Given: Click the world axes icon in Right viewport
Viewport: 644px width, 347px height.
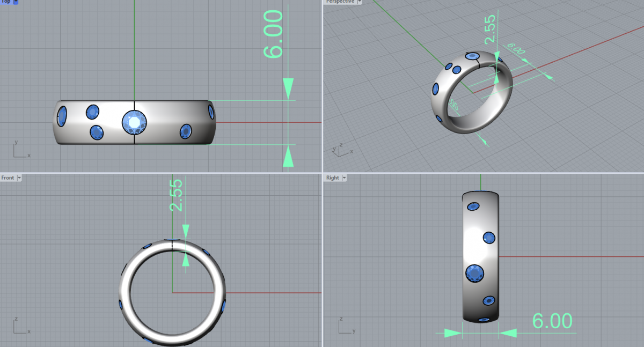Looking at the screenshot, I should (346, 325).
